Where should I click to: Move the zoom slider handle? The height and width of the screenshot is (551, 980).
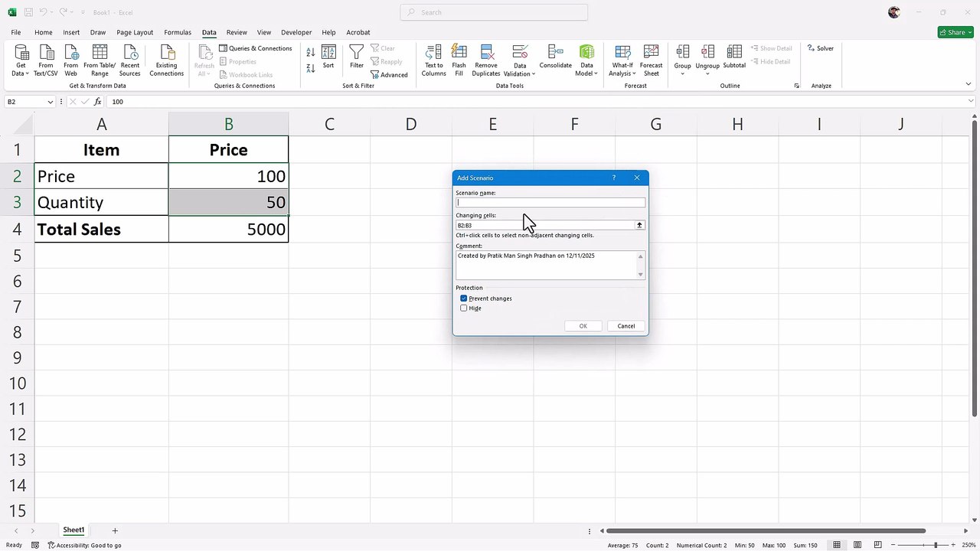(x=935, y=545)
